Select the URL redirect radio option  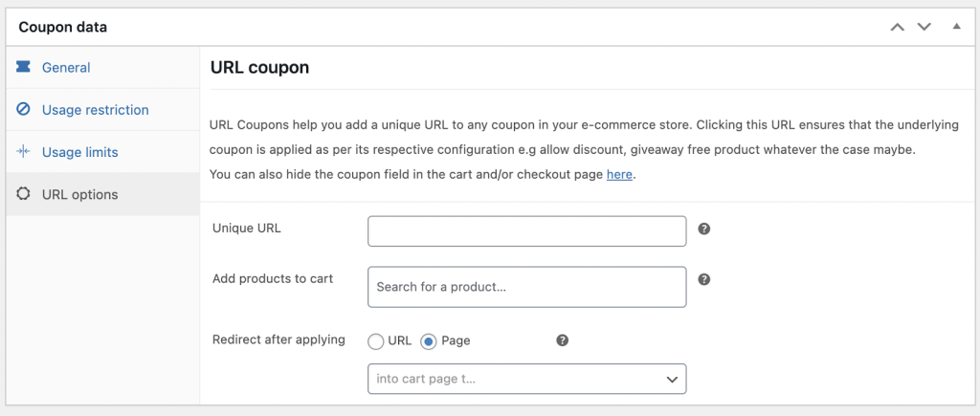click(x=375, y=341)
